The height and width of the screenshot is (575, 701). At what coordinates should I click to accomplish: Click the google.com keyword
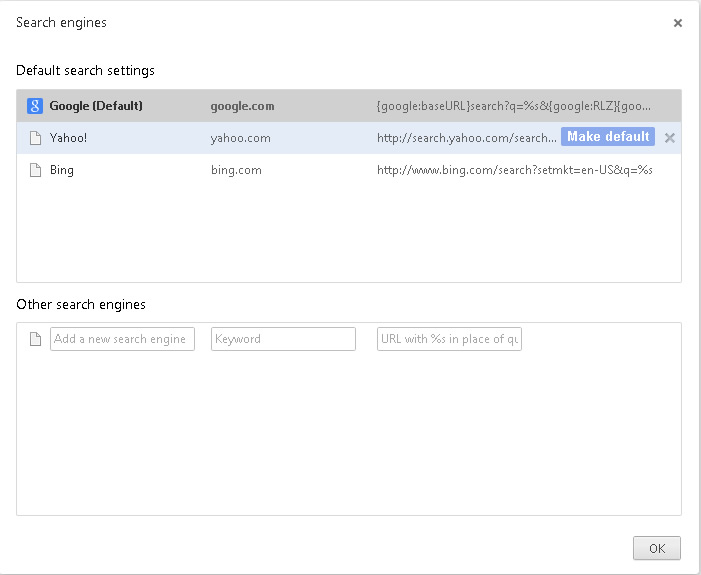click(x=242, y=106)
